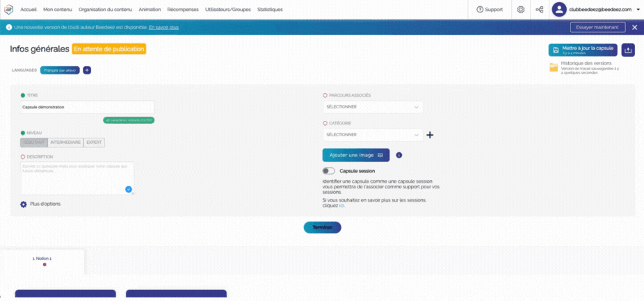
Task: Open the version history folder icon
Action: 554,67
